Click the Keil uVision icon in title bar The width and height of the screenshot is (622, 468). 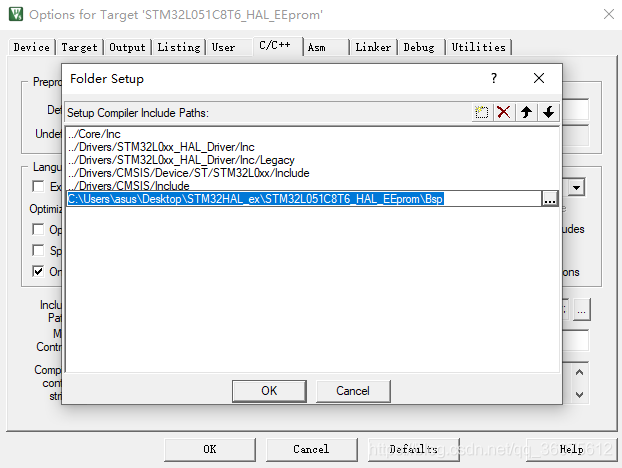point(16,14)
